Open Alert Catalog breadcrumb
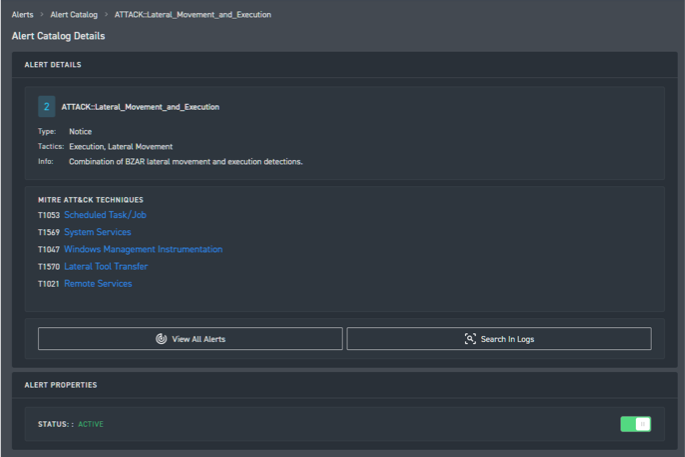 pos(74,15)
